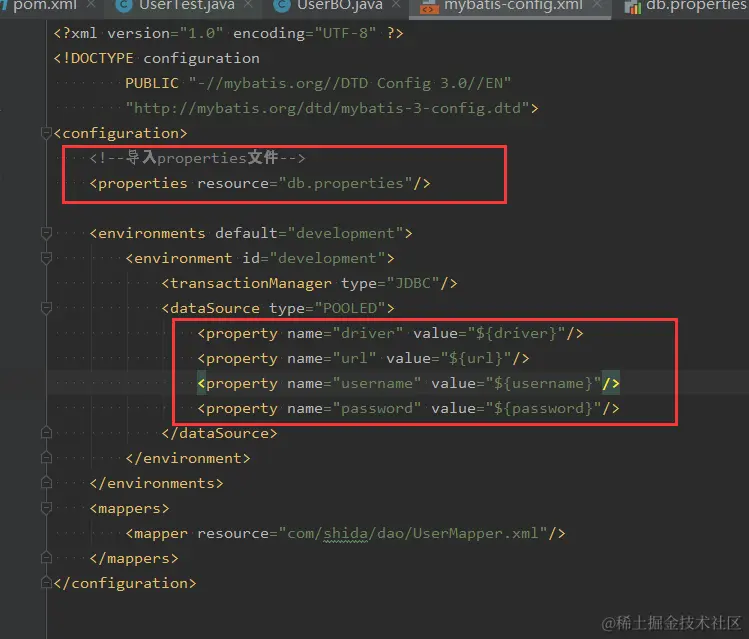749x639 pixels.
Task: Fold at the closing mappers tag marker
Action: click(x=46, y=557)
